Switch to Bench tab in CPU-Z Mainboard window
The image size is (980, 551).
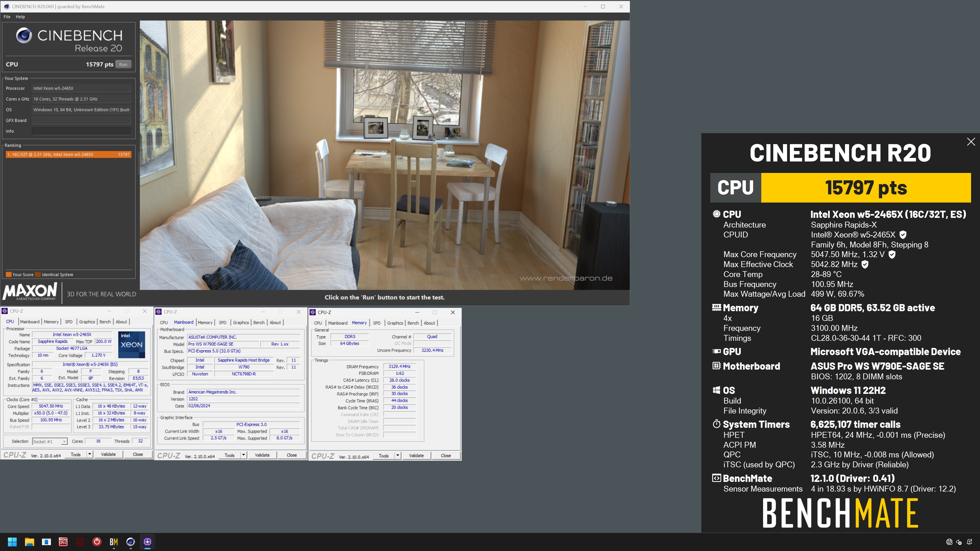point(259,322)
